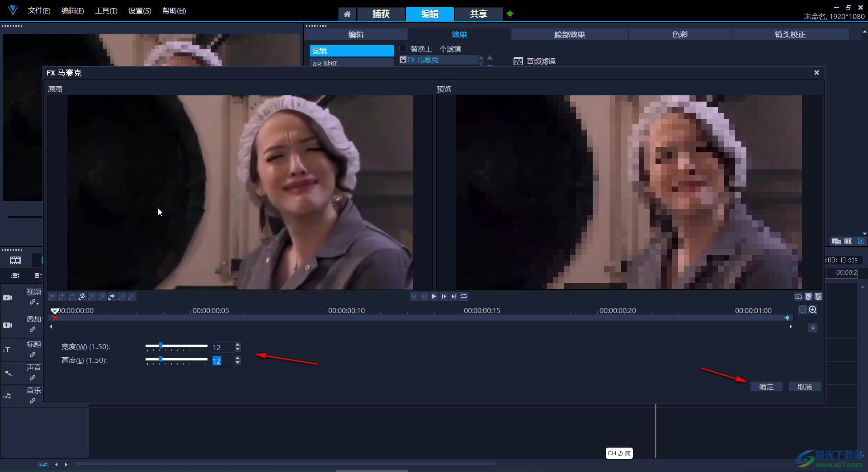This screenshot has height=472, width=868.
Task: Click the add keyframe icon
Action: click(62, 296)
